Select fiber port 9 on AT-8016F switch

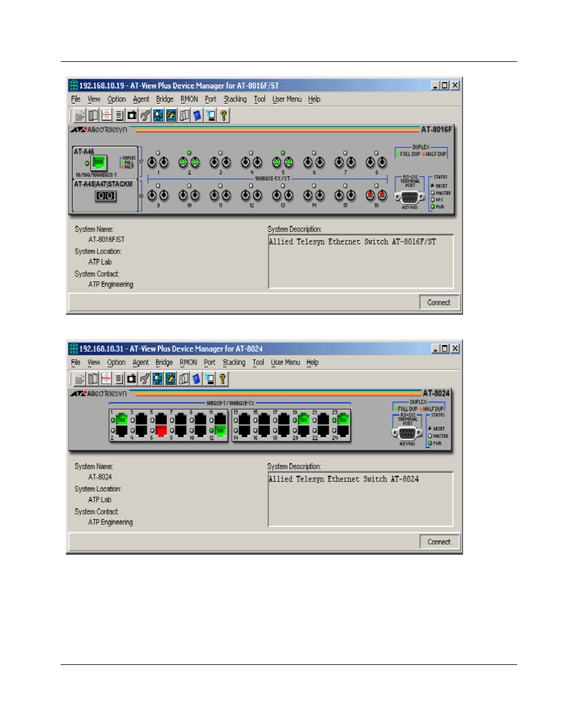[158, 195]
